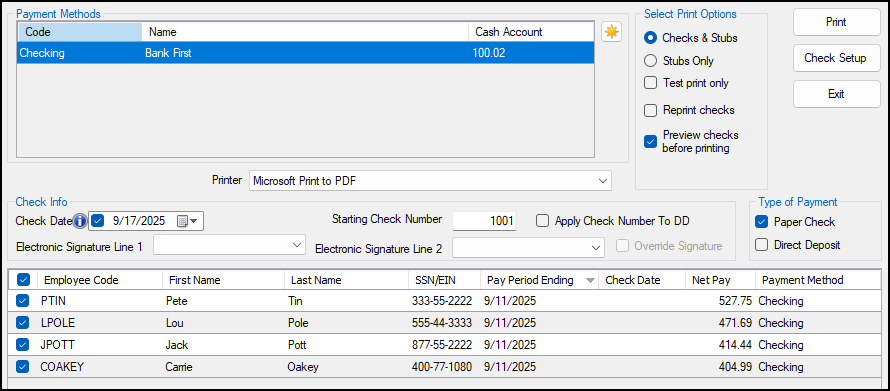Open Electronic Signature Line 1 dropdown
The image size is (890, 391).
[296, 245]
